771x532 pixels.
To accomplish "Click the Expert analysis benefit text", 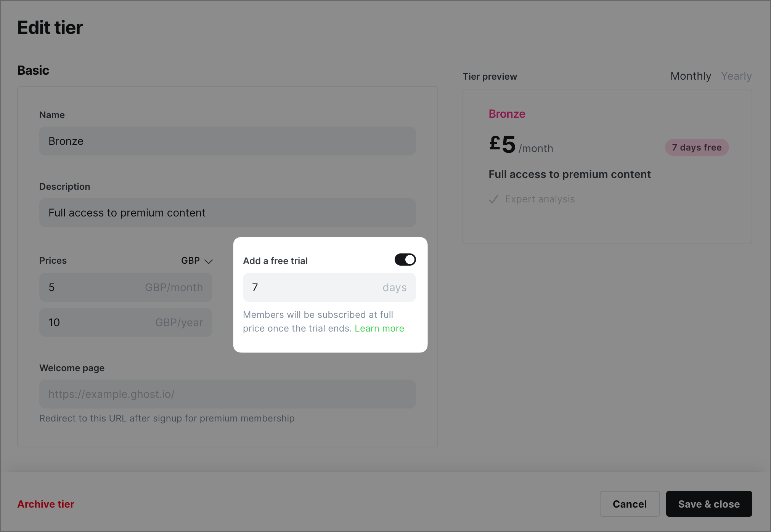I will [540, 199].
